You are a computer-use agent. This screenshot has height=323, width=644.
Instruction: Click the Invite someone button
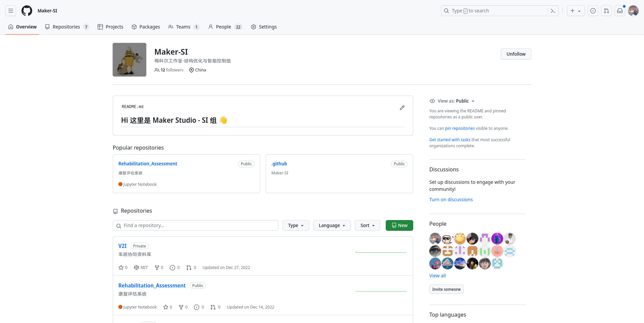tap(446, 289)
